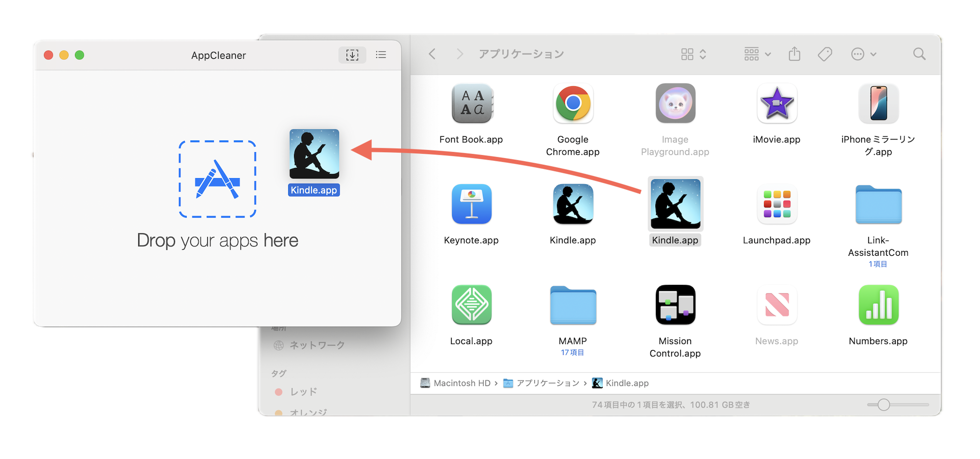Click the 17項目 label under MAMP
This screenshot has height=459, width=980.
point(573,353)
